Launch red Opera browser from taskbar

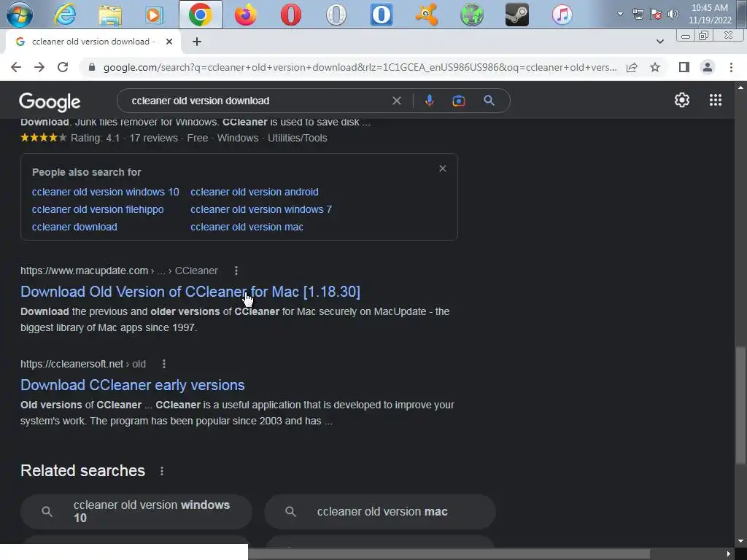290,15
